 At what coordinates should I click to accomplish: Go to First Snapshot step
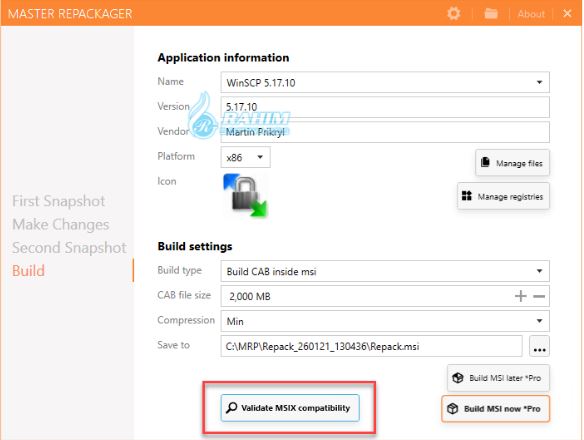point(58,201)
